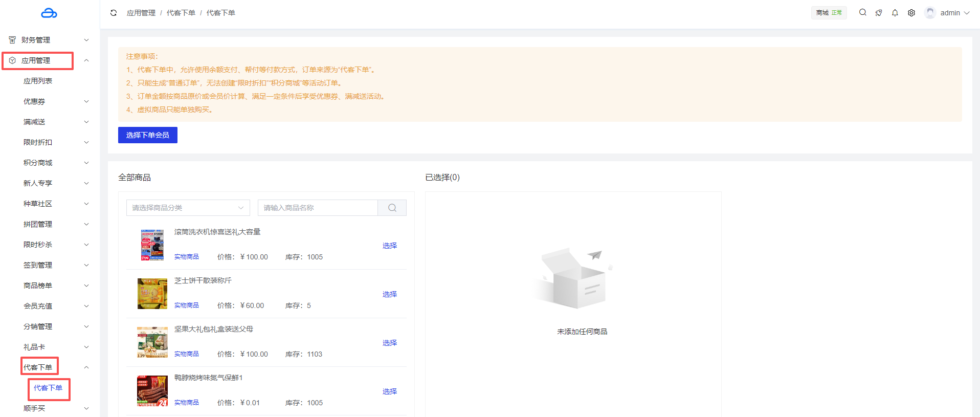
Task: Expand the 优惠券 submenu
Action: pos(55,101)
